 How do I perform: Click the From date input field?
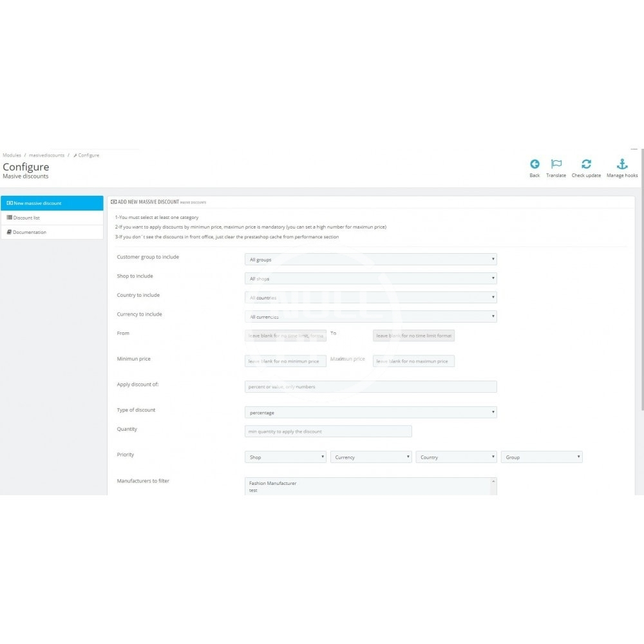285,336
